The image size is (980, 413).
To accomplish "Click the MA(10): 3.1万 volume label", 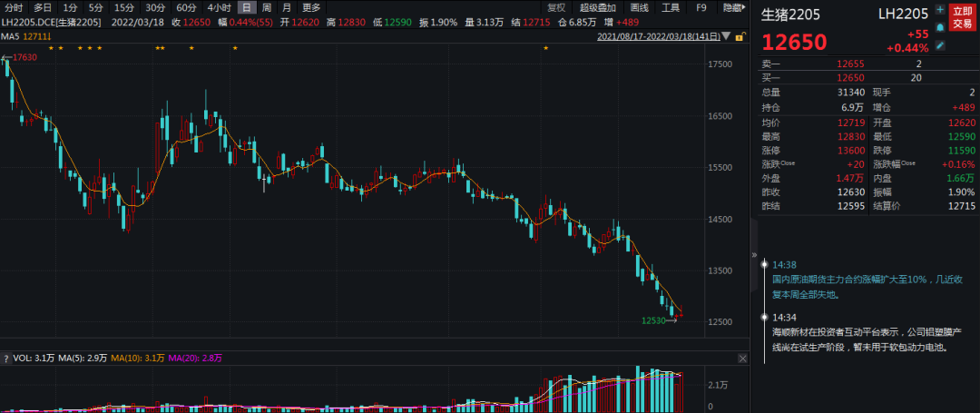I will point(138,358).
